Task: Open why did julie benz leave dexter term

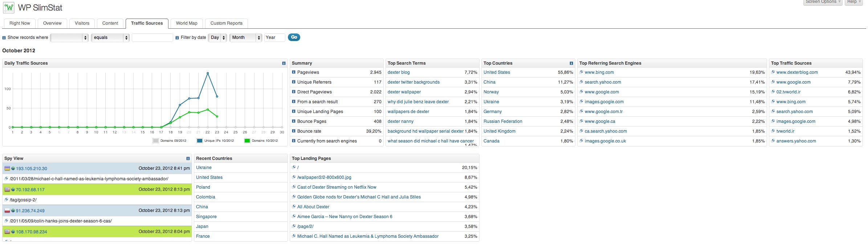Action: tap(418, 102)
